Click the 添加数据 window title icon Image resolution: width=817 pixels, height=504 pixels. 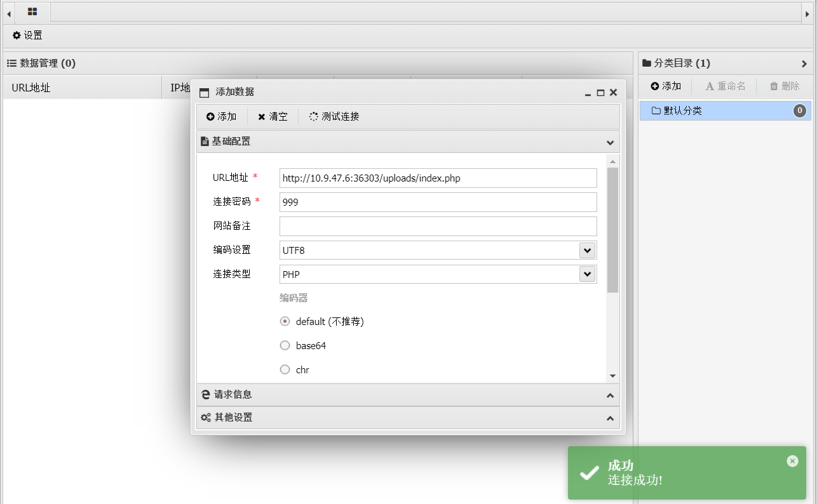204,93
